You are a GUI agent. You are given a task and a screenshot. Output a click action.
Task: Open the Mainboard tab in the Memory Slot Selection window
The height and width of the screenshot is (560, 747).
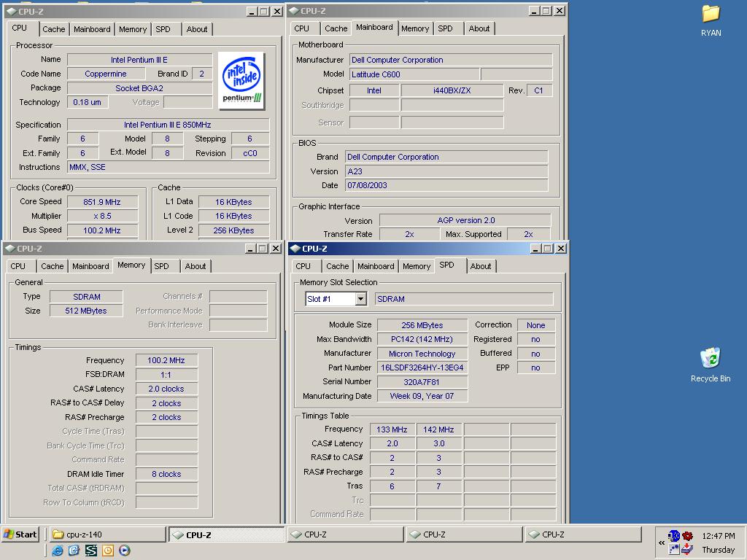(x=376, y=266)
